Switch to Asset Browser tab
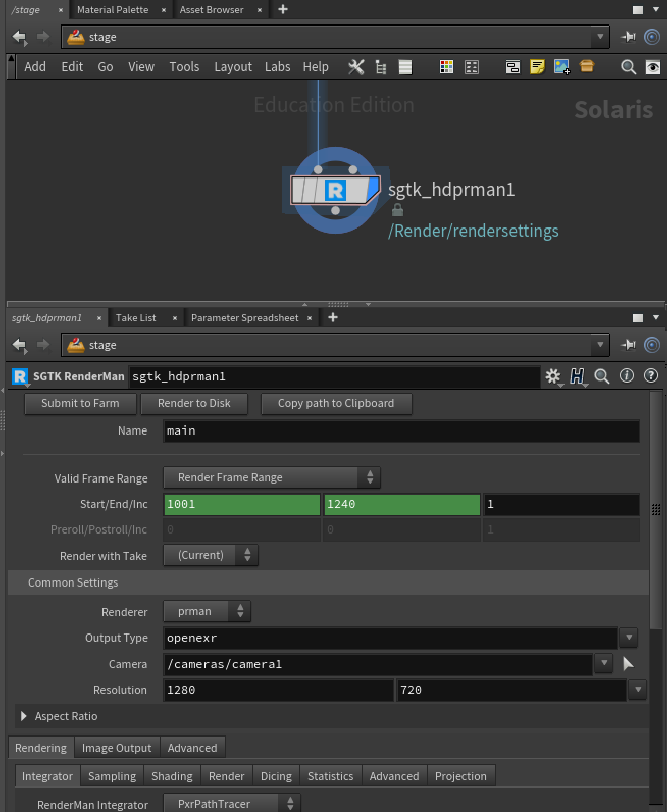 tap(212, 10)
